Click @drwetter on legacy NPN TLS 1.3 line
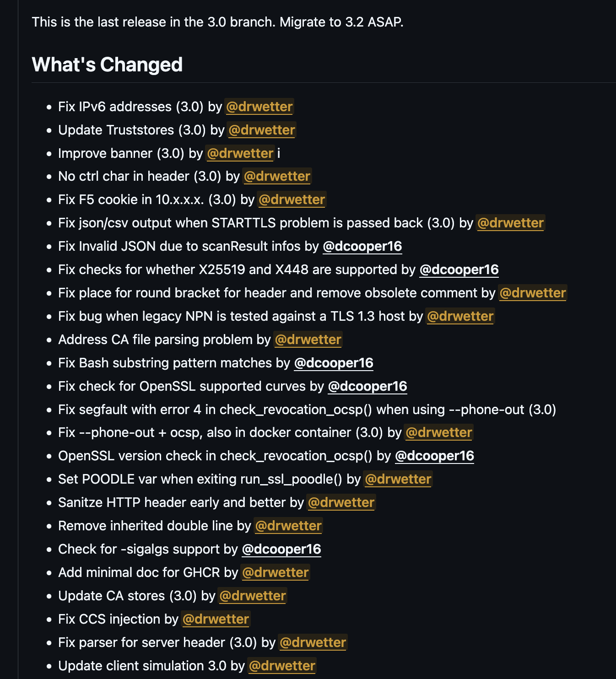Image resolution: width=616 pixels, height=679 pixels. point(460,316)
